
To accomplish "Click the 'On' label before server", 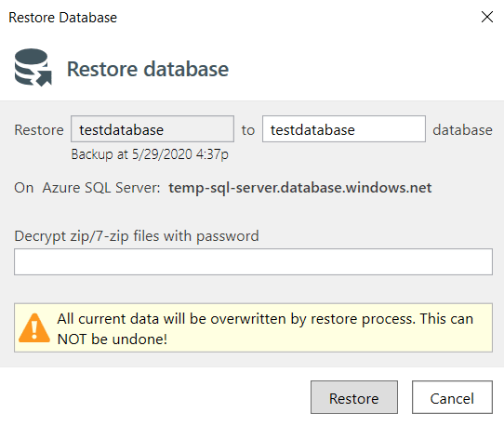I will pos(24,188).
